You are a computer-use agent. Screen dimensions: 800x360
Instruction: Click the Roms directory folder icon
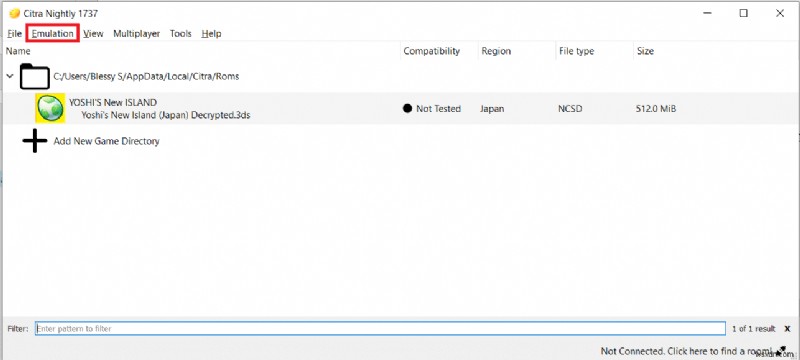click(35, 76)
